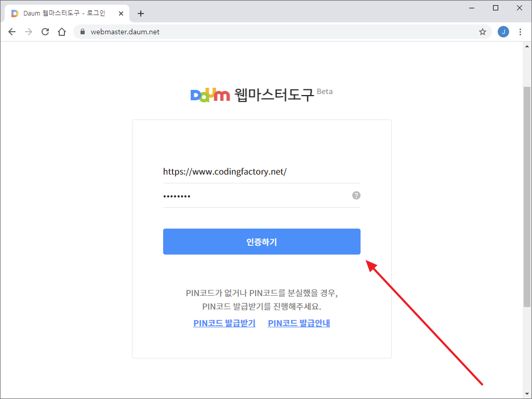Viewport: 532px width, 399px height.
Task: Click the padlock site info icon
Action: pos(83,32)
